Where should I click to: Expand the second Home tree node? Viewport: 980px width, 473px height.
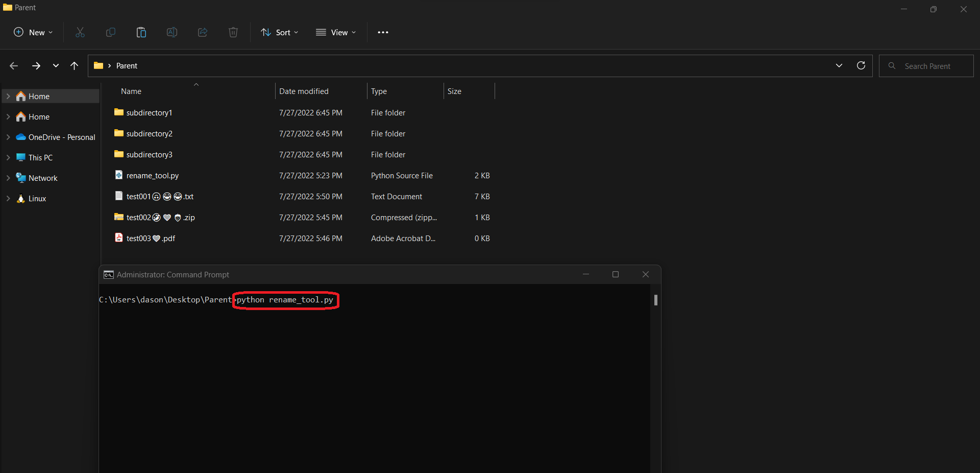8,116
